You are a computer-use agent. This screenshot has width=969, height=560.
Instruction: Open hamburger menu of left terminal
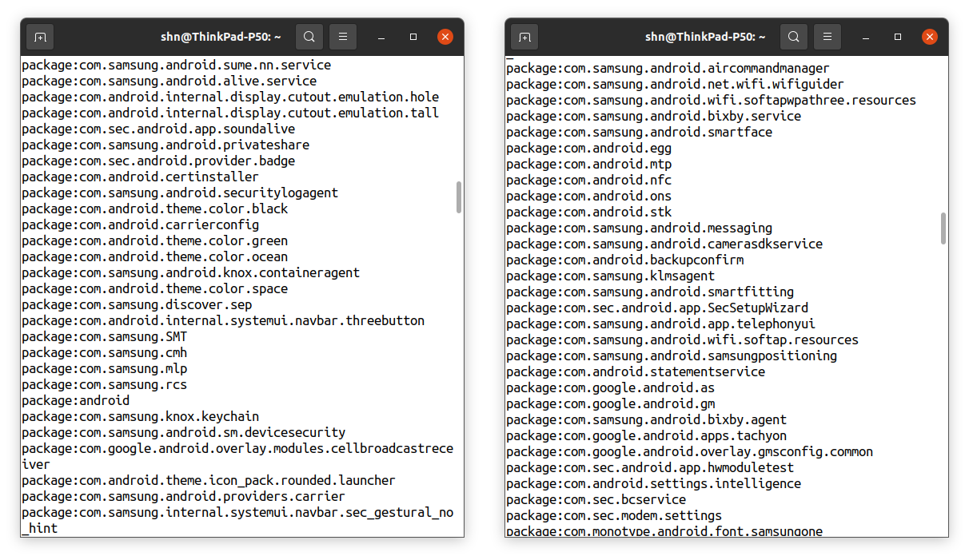coord(343,37)
